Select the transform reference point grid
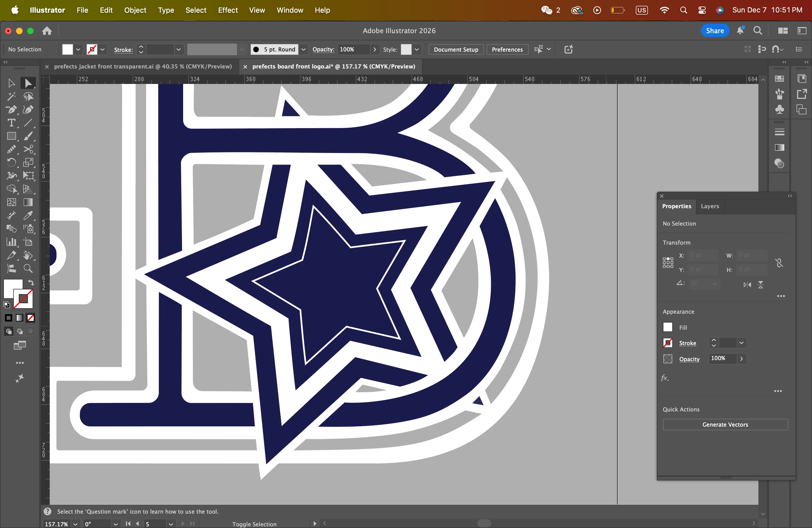The width and height of the screenshot is (812, 528). click(668, 263)
